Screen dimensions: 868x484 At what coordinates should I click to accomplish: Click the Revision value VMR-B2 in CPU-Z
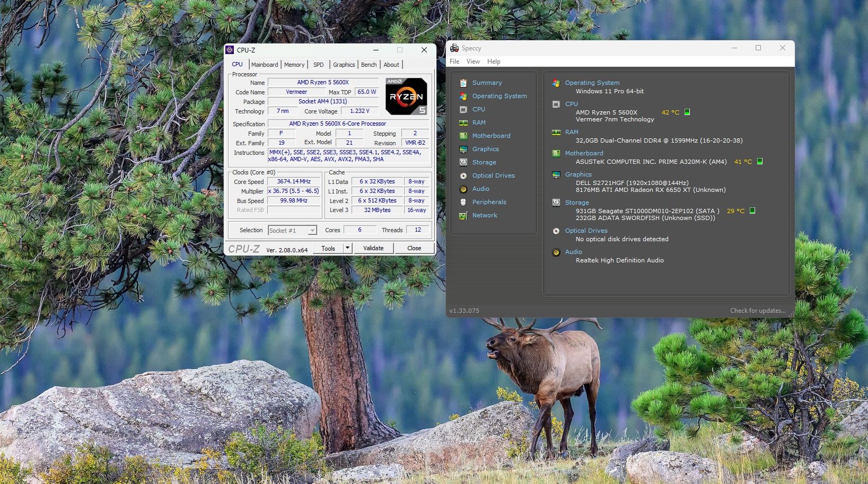[x=415, y=143]
